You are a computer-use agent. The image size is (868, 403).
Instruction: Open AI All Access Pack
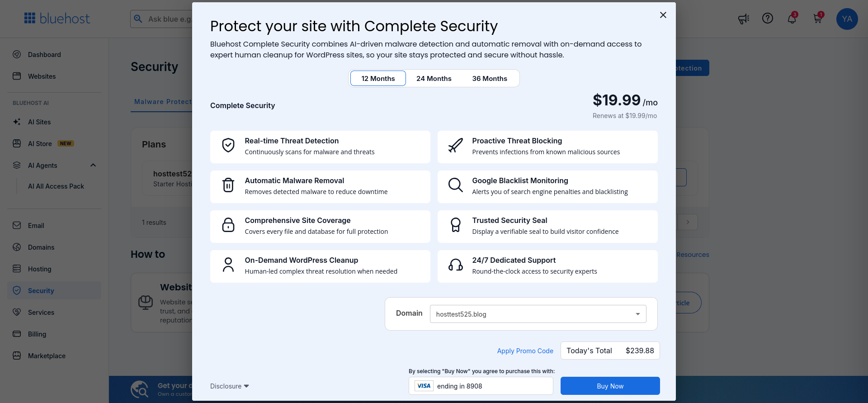[56, 186]
